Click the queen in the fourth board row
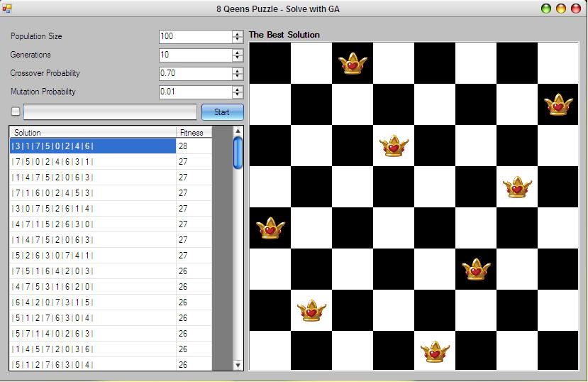 (x=517, y=187)
